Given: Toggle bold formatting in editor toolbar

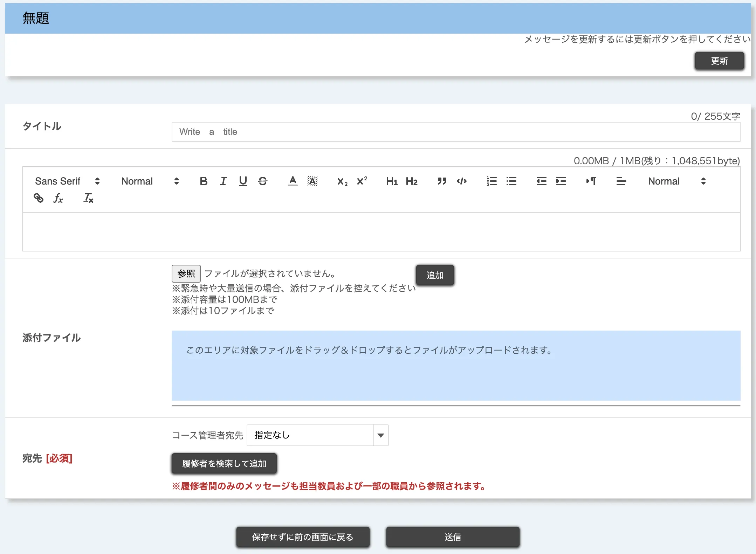Looking at the screenshot, I should [204, 181].
